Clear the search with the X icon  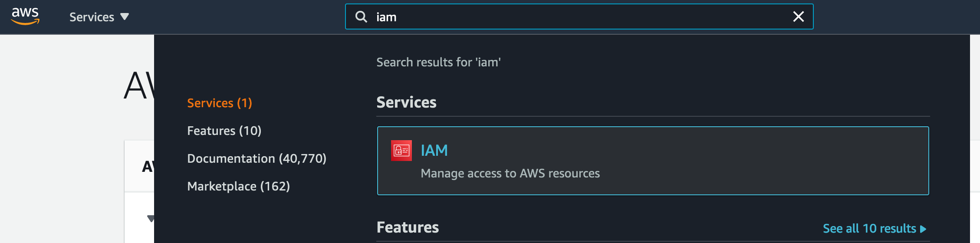[798, 17]
